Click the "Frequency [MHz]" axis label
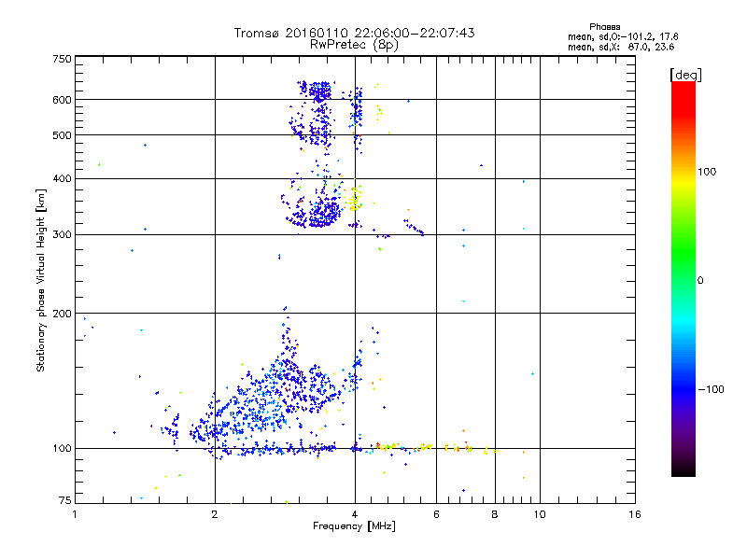 pyautogui.click(x=354, y=526)
